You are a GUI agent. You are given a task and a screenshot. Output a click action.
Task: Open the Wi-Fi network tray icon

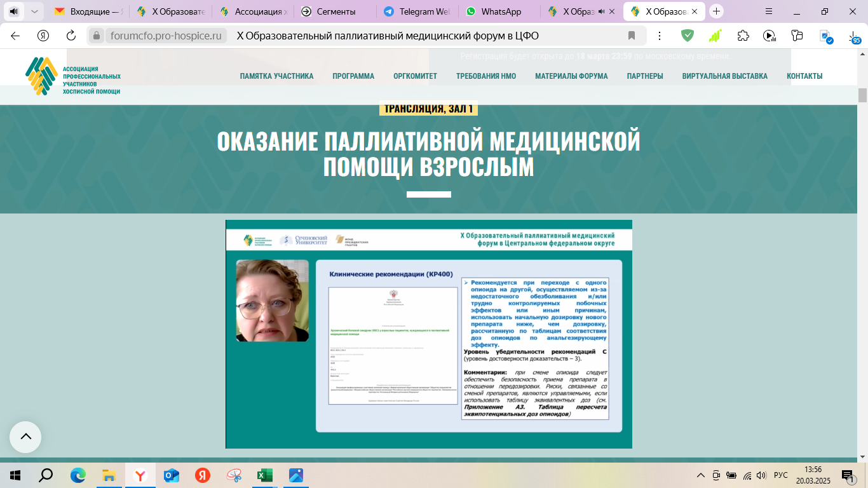pos(747,475)
